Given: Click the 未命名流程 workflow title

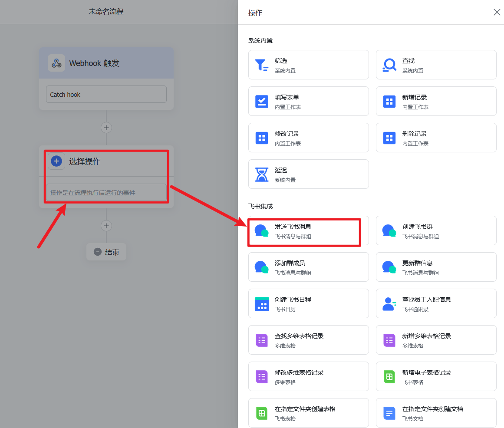Looking at the screenshot, I should pos(106,12).
